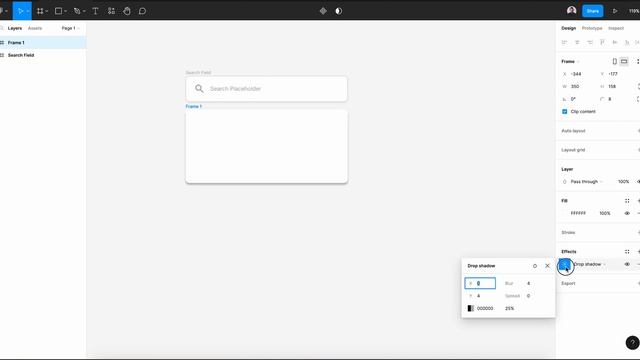
Task: Switch to the Assets tab
Action: coord(35,28)
